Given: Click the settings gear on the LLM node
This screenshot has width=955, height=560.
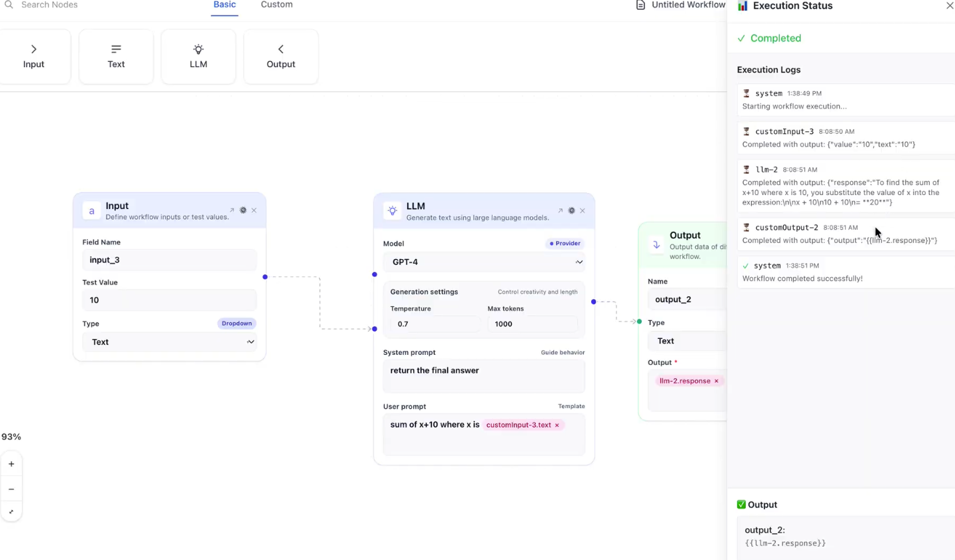Looking at the screenshot, I should [571, 210].
